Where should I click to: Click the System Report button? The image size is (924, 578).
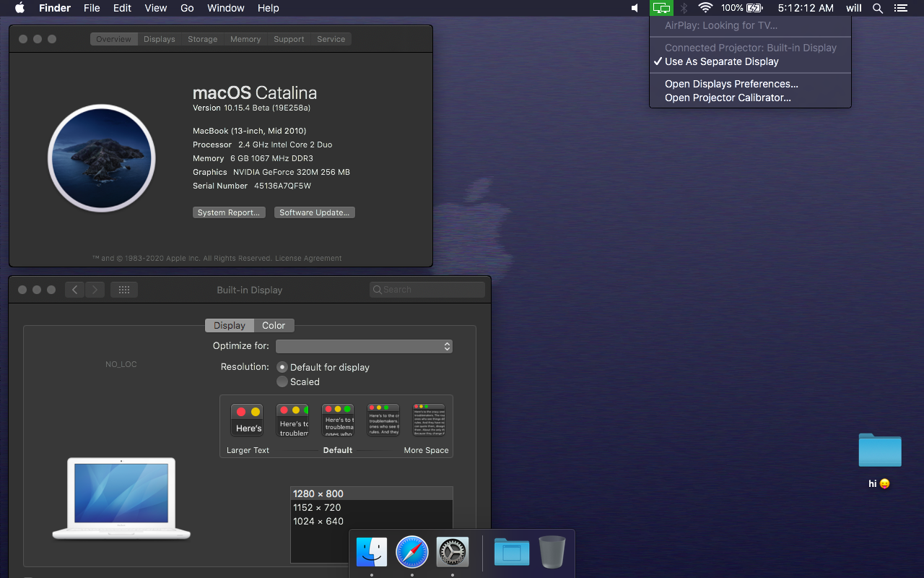tap(229, 212)
